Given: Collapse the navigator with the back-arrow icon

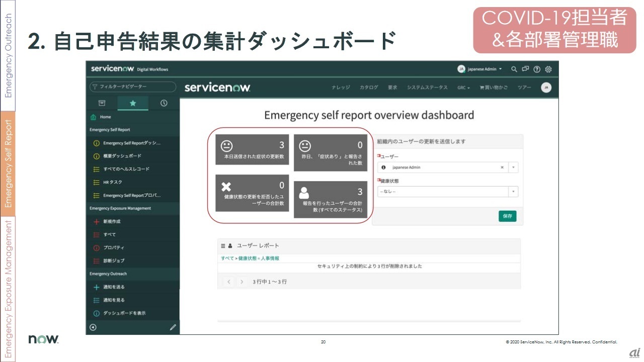Looking at the screenshot, I should tap(93, 327).
